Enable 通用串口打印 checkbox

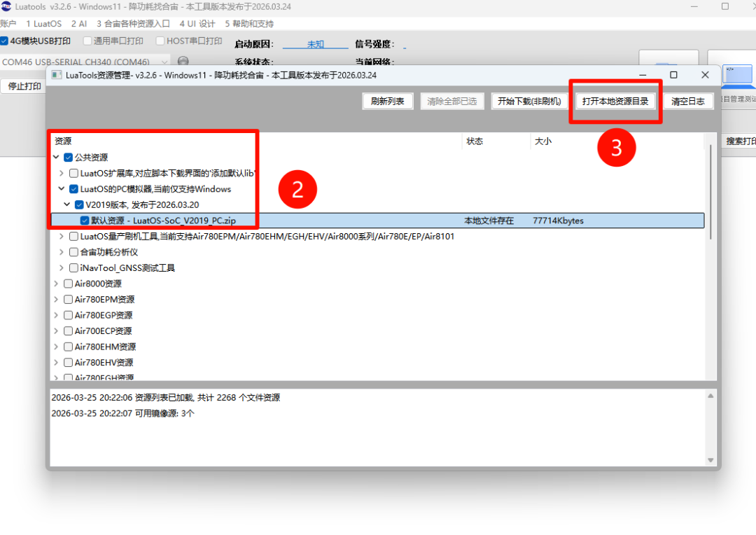point(87,41)
